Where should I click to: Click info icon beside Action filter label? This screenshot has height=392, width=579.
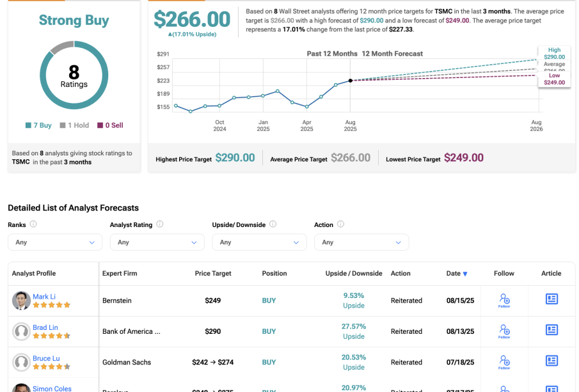pos(340,224)
